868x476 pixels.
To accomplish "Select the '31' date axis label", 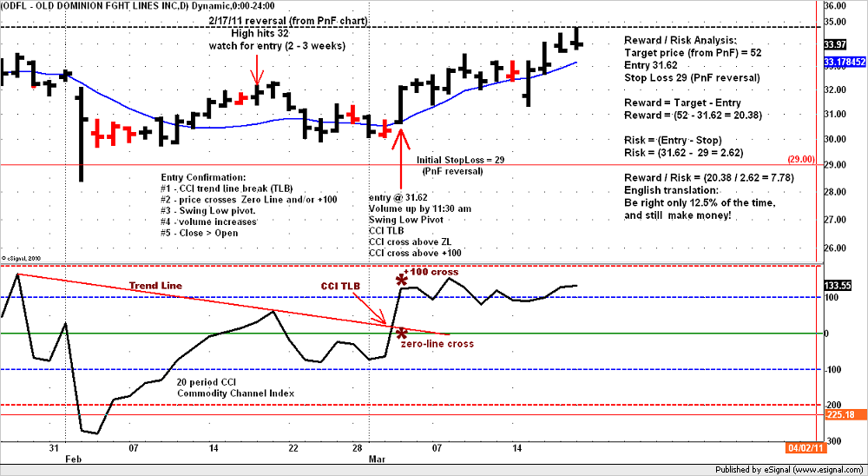I will coord(53,447).
